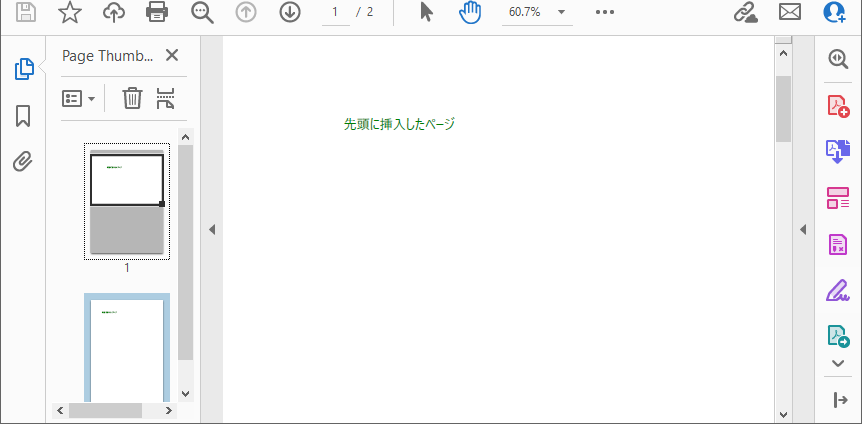Click the Page Thumbnails panel title
862x424 pixels.
coord(108,56)
